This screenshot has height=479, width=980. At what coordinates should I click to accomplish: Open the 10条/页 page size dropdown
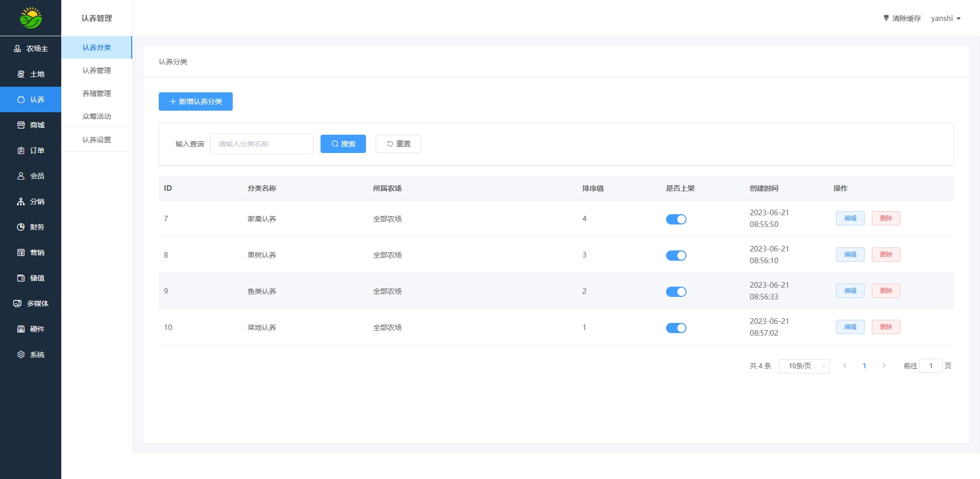tap(804, 366)
